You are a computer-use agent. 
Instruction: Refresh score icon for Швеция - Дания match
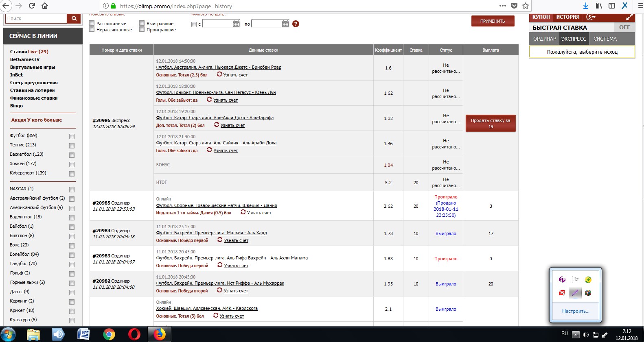[243, 212]
